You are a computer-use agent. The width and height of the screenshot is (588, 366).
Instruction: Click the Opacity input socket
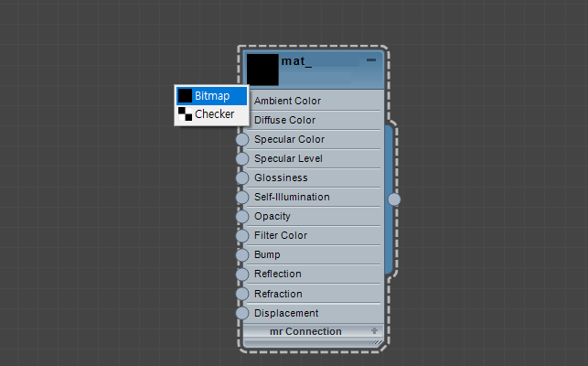(x=242, y=216)
